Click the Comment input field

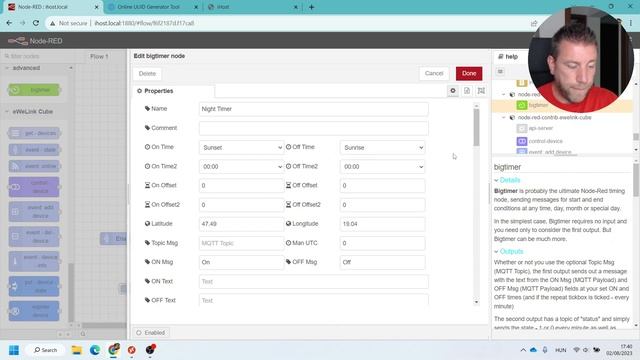coord(313,128)
